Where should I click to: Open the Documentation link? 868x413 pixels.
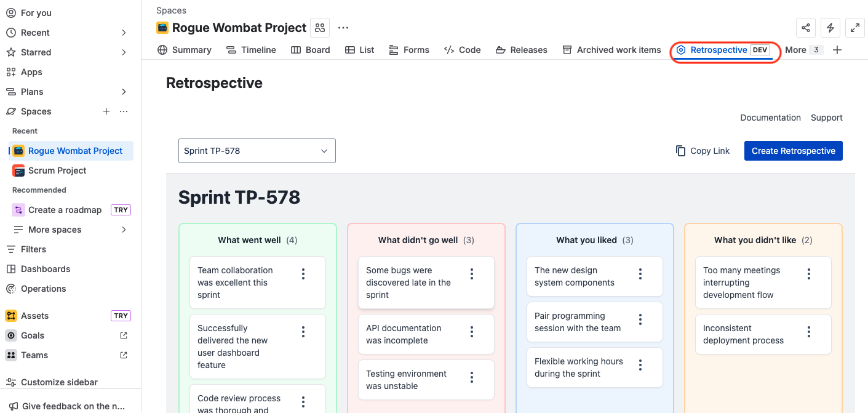(770, 118)
